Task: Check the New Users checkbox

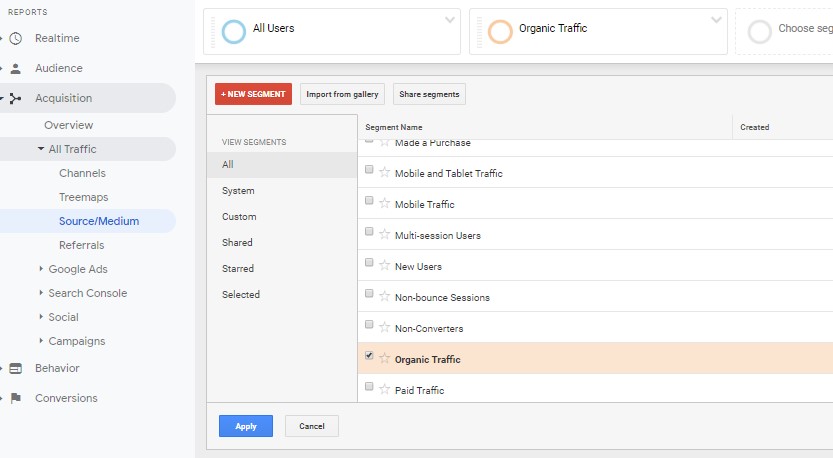Action: pos(369,262)
